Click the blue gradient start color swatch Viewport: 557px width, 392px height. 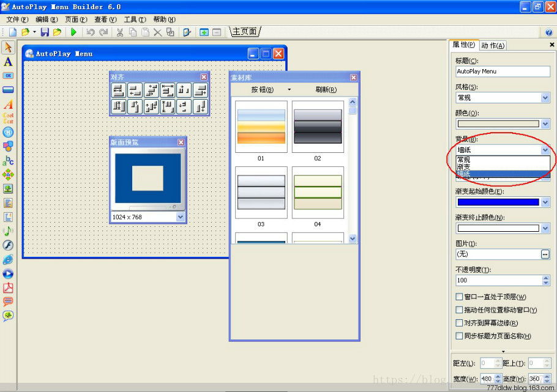point(498,202)
